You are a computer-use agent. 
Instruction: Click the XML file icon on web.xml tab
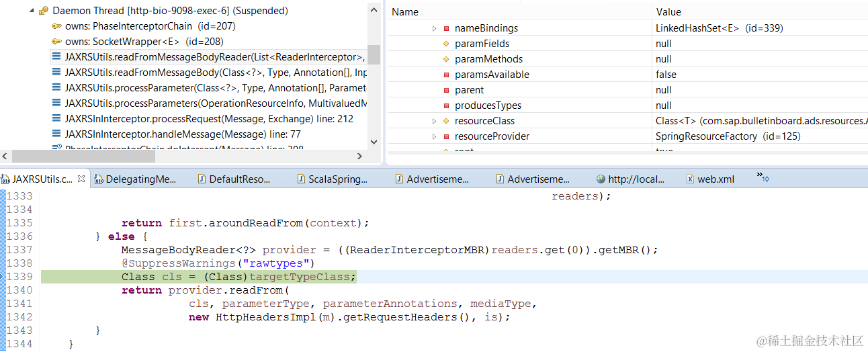point(690,179)
